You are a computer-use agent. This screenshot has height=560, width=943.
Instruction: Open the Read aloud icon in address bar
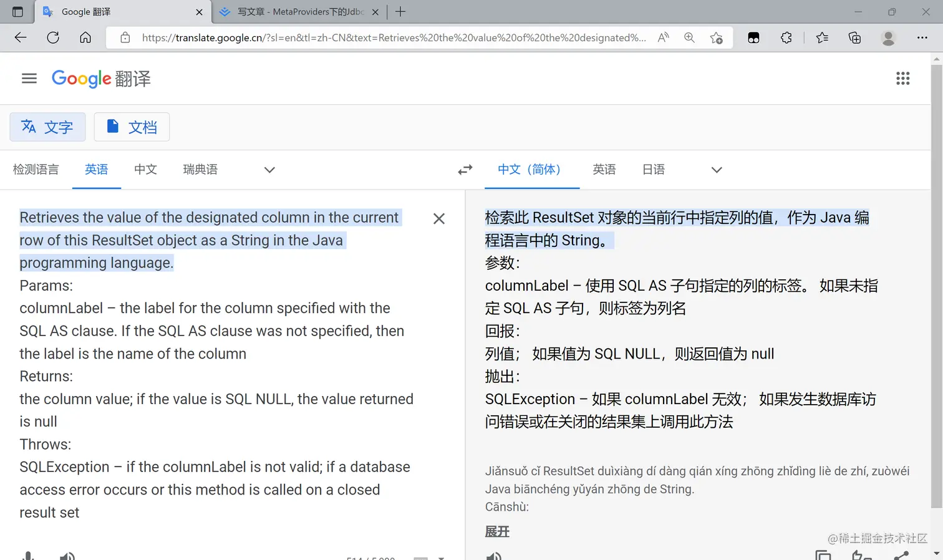pos(664,37)
